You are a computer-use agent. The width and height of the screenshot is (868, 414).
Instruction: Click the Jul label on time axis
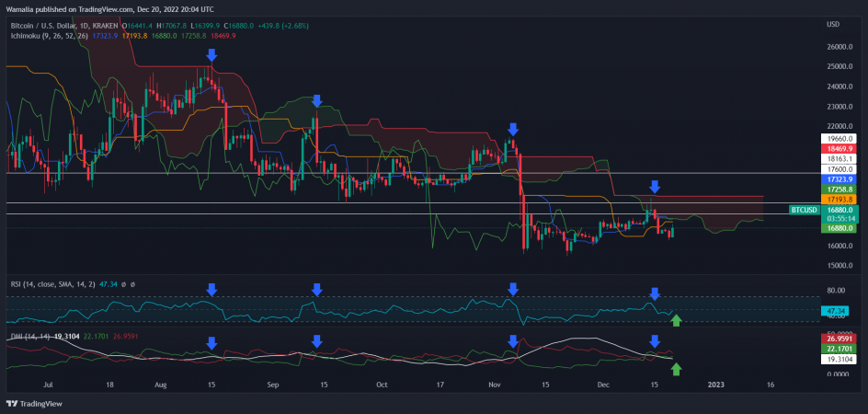pos(48,384)
